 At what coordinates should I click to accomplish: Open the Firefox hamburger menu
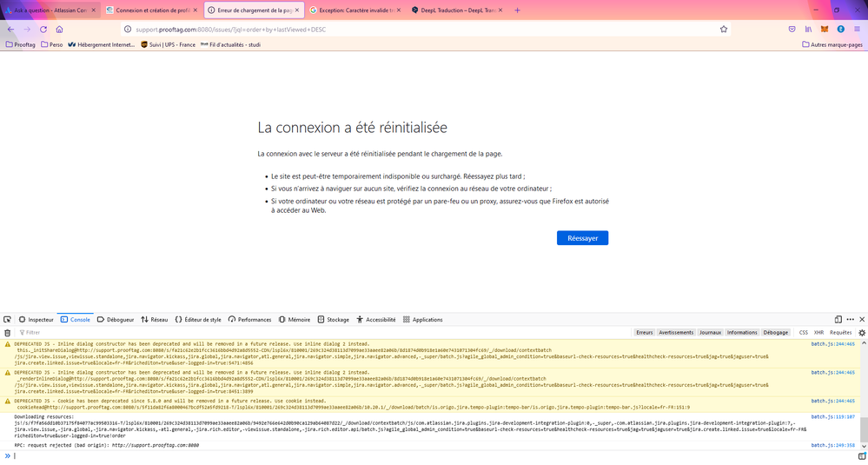coord(857,30)
